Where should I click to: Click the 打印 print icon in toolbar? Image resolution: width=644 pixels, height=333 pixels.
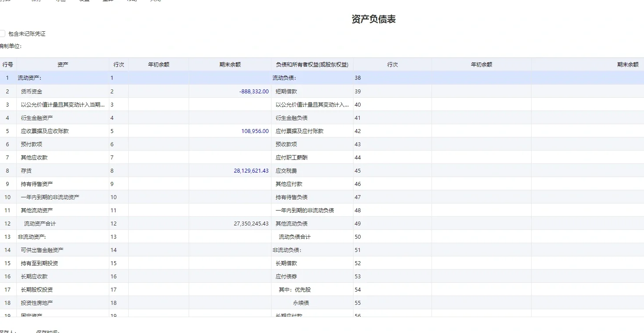(5, 1)
